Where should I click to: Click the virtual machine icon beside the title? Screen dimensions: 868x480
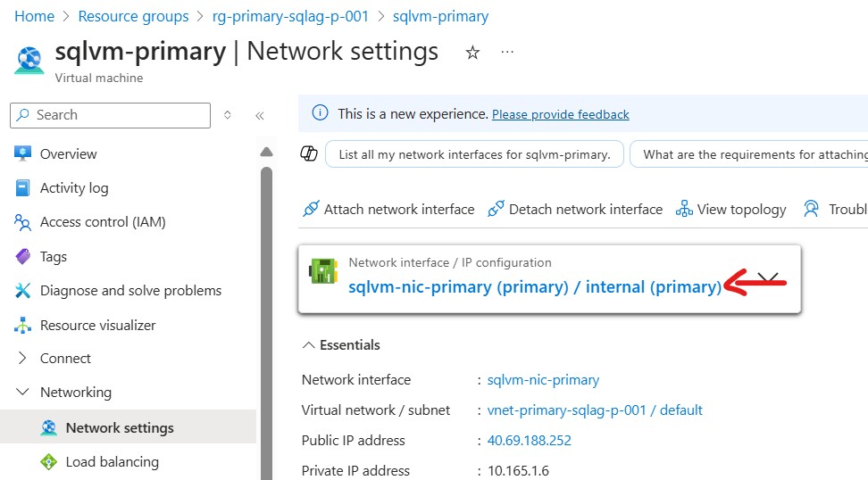pos(29,60)
